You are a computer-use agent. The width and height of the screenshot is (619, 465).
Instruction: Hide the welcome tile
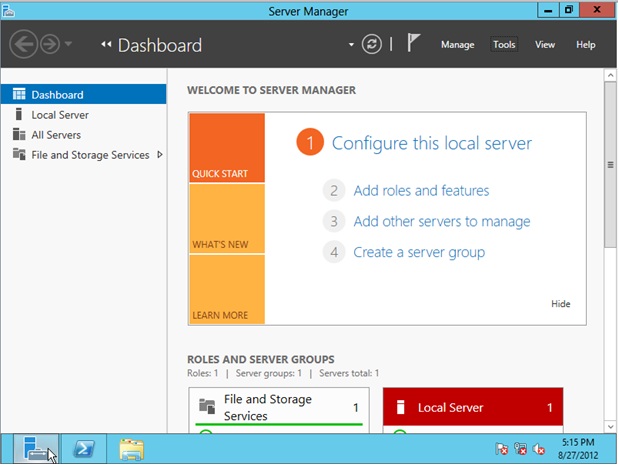[x=560, y=304]
